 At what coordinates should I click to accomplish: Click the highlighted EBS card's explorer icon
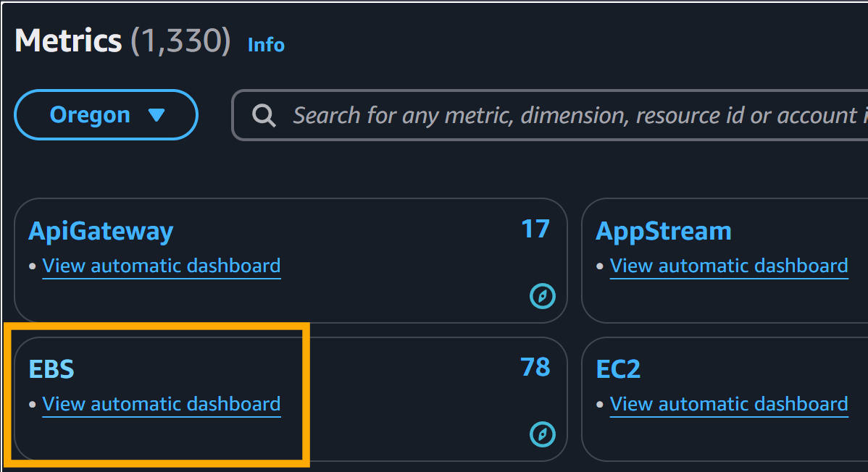tap(543, 433)
